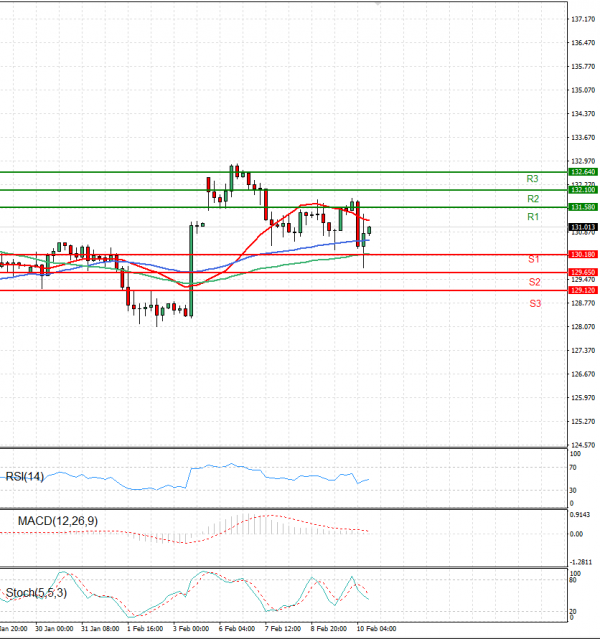Click the 1 Feb 16:00 time label
This screenshot has width=600, height=639.
click(145, 629)
